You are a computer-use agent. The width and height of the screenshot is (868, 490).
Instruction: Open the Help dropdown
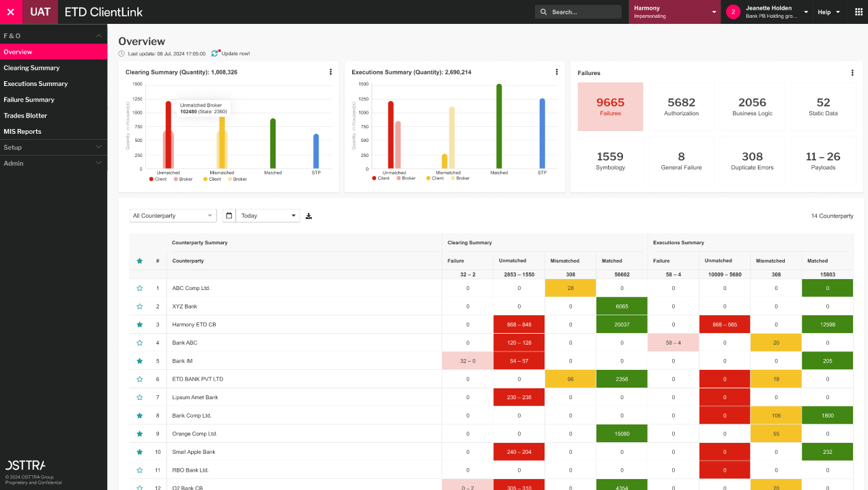(x=829, y=12)
